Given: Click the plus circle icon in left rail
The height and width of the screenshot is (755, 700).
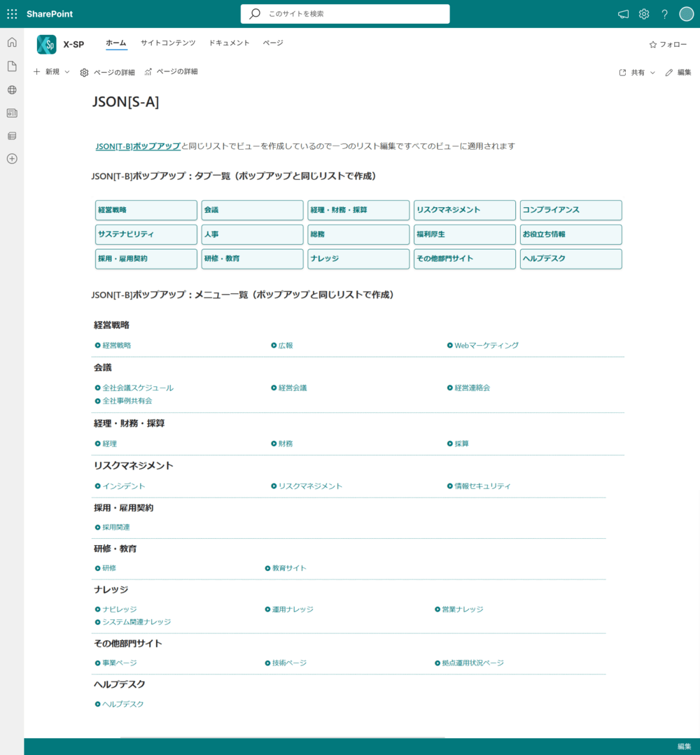Looking at the screenshot, I should (x=12, y=159).
